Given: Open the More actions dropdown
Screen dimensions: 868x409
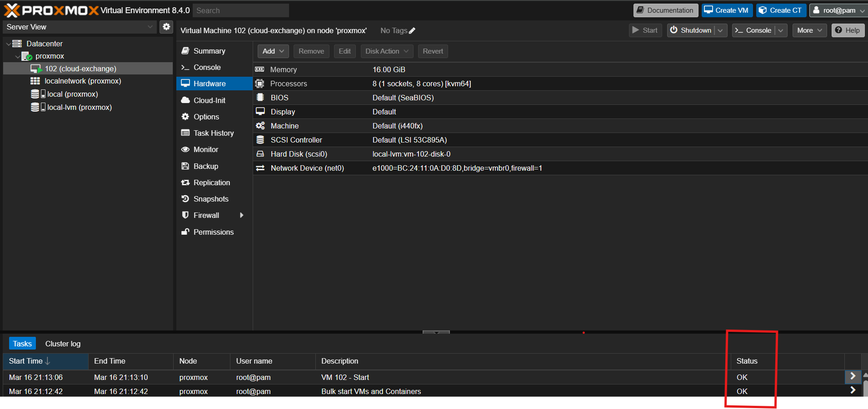Looking at the screenshot, I should 810,30.
